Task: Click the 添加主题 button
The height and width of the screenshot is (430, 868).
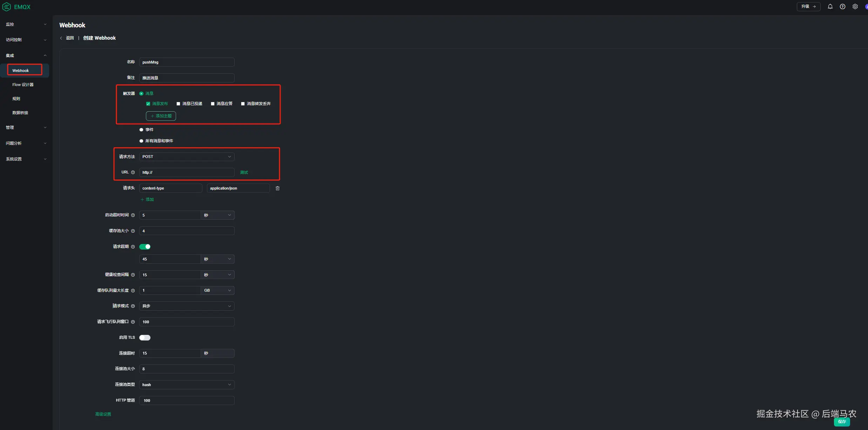Action: (161, 116)
